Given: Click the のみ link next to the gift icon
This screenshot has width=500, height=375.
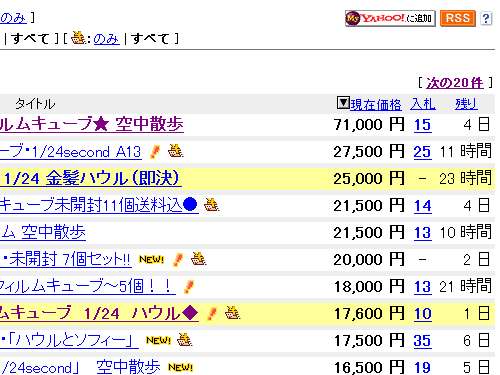Looking at the screenshot, I should pos(106,39).
